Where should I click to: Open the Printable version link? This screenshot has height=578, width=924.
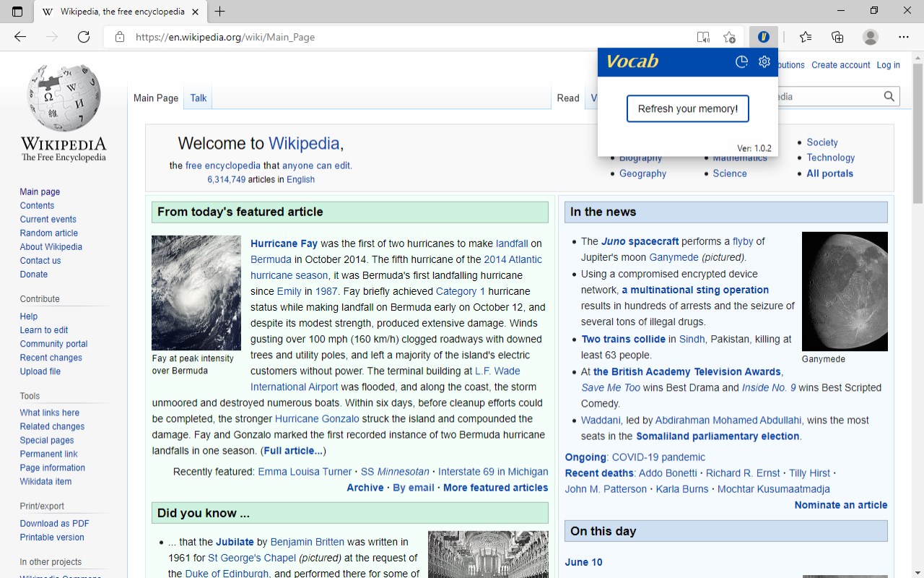(x=52, y=538)
